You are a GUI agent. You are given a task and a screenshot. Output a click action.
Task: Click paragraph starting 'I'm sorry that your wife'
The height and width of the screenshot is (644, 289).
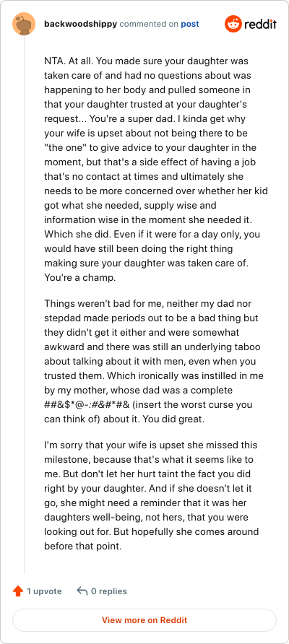click(152, 496)
